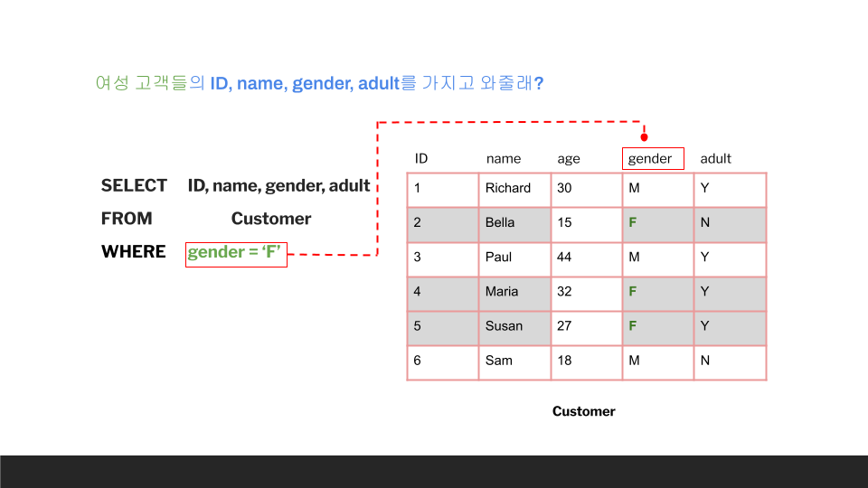Click the adult column header
Screen dimensions: 868x488
[x=716, y=159]
